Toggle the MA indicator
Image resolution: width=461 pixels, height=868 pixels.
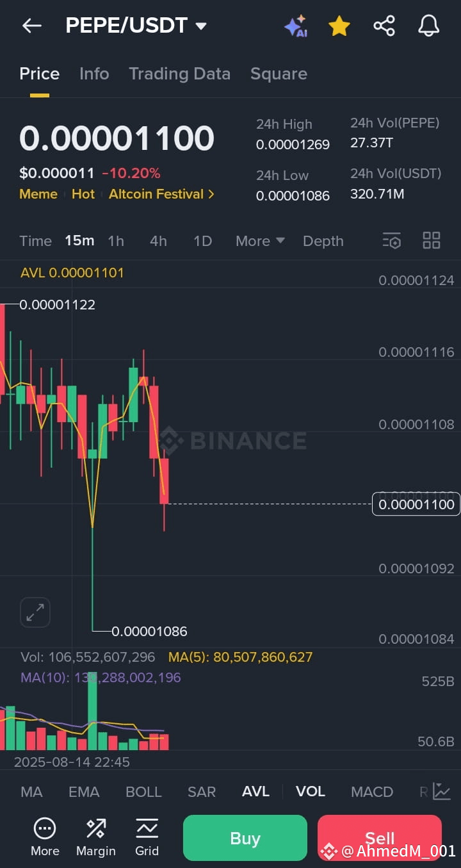click(x=31, y=792)
